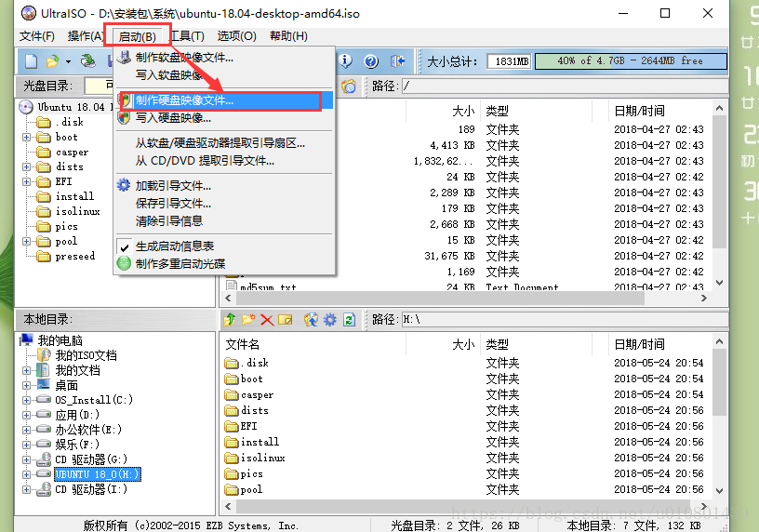Click the Open file toolbar icon
Screen dimensions: 759x532
(x=52, y=61)
